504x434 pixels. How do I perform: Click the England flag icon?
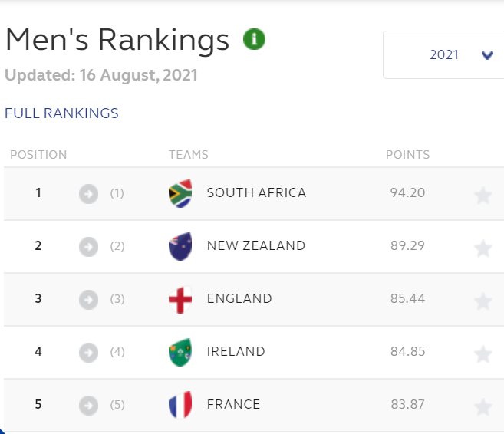tap(180, 299)
